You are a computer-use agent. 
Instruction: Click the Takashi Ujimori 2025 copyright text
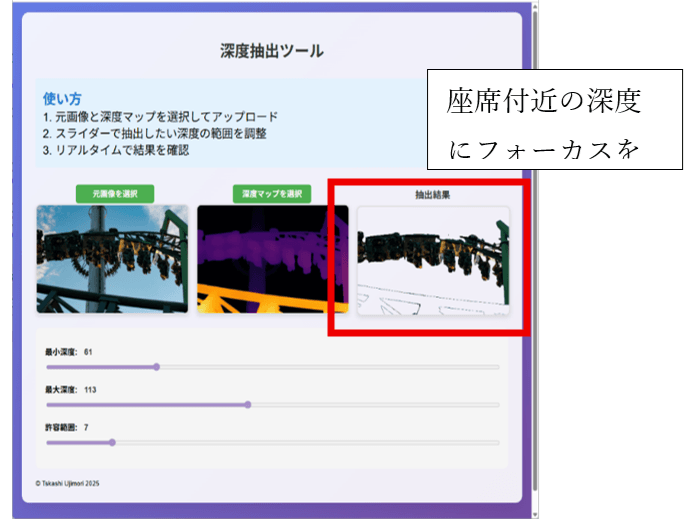pos(67,483)
